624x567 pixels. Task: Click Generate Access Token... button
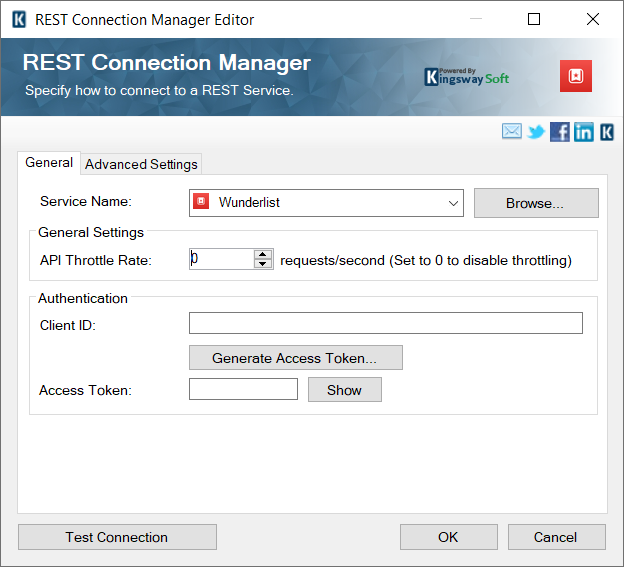[x=296, y=358]
